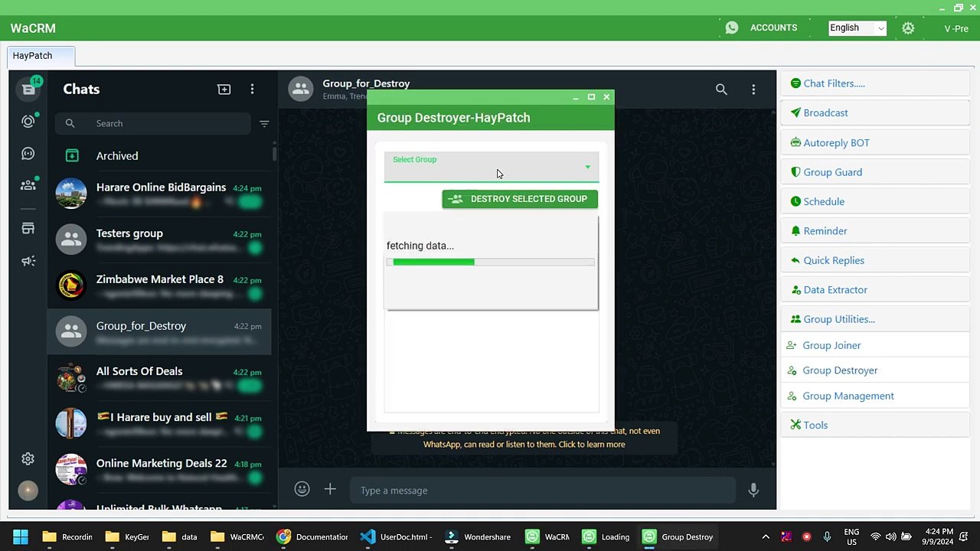This screenshot has width=980, height=551.
Task: Open the Data Extractor panel
Action: click(875, 289)
